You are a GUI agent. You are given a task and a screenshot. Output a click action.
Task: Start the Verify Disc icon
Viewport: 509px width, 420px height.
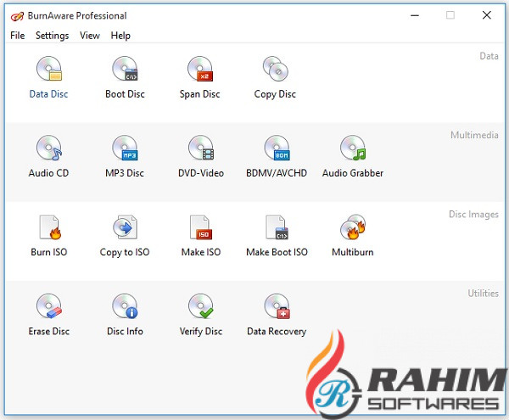click(x=201, y=306)
